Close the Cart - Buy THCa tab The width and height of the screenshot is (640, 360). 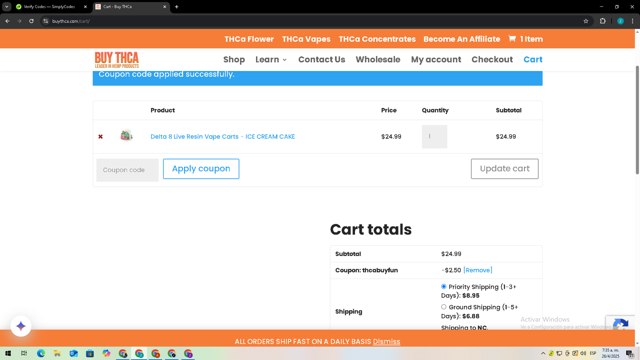click(x=164, y=7)
